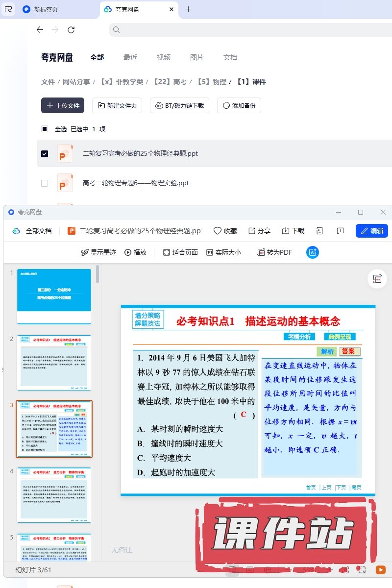
Task: Click the AI assistant icon in viewer toolbar
Action: tap(313, 252)
